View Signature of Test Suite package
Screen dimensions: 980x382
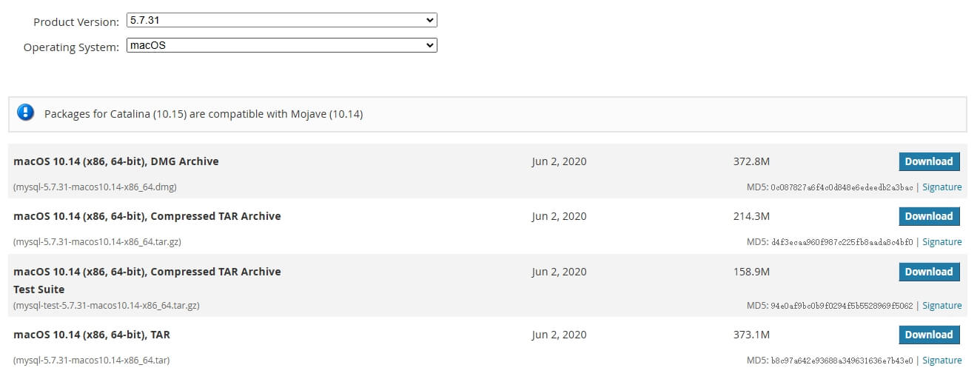coord(942,306)
